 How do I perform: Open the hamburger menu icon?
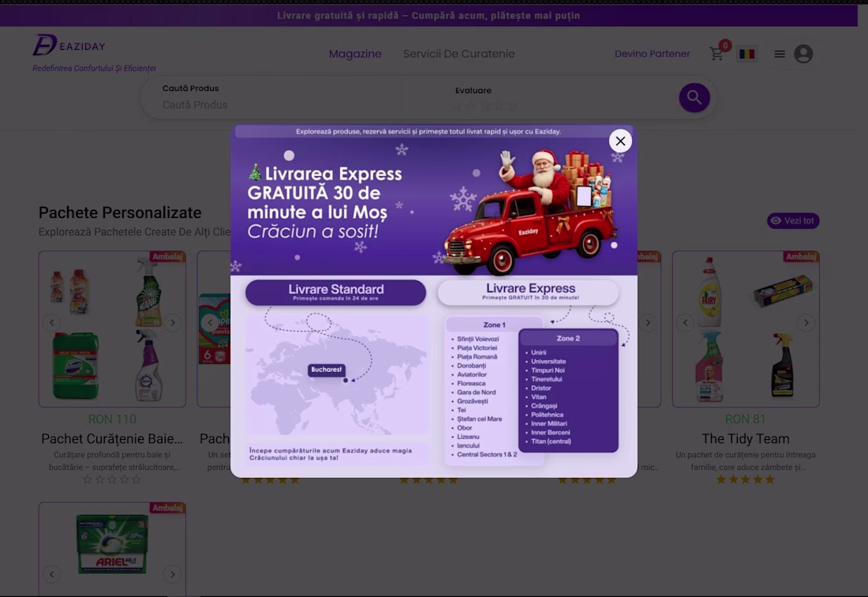tap(780, 54)
